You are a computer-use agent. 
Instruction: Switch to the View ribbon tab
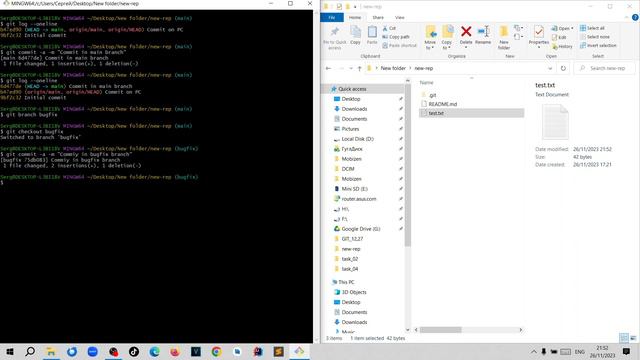(400, 18)
